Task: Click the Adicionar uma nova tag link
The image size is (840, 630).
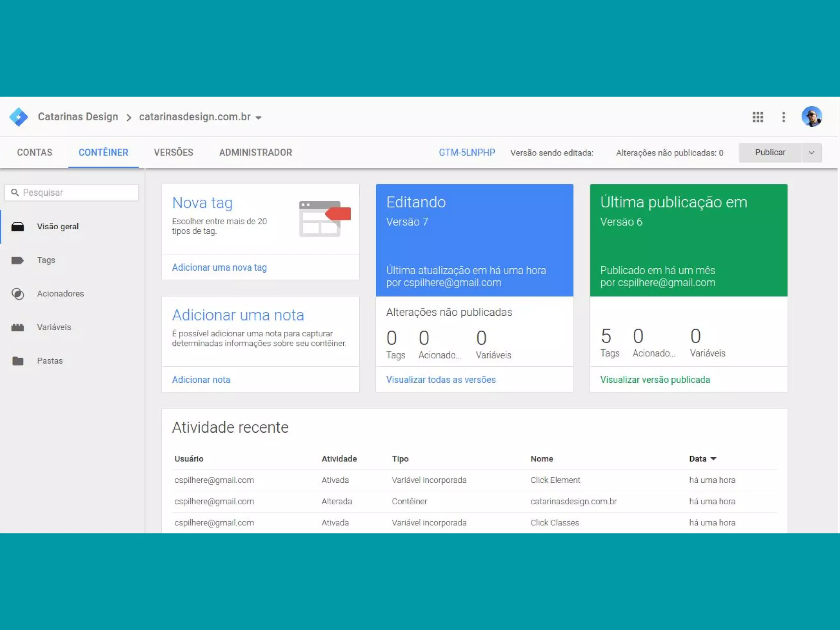Action: [219, 267]
